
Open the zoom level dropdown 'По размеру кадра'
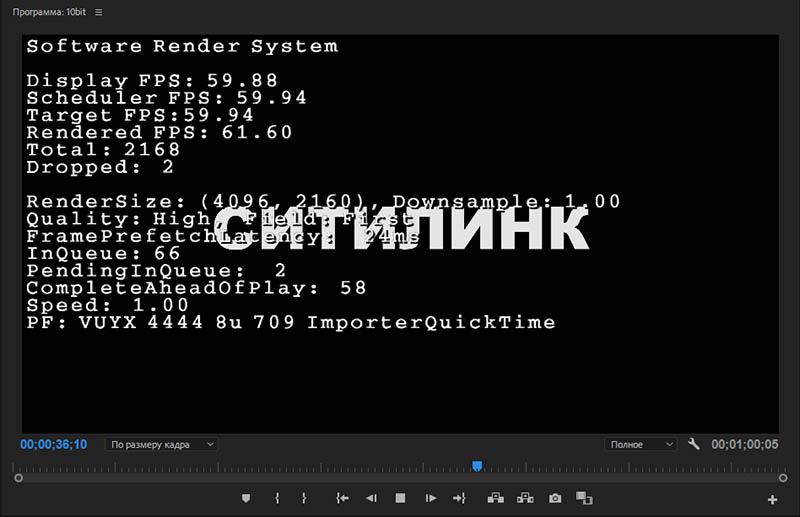click(162, 445)
